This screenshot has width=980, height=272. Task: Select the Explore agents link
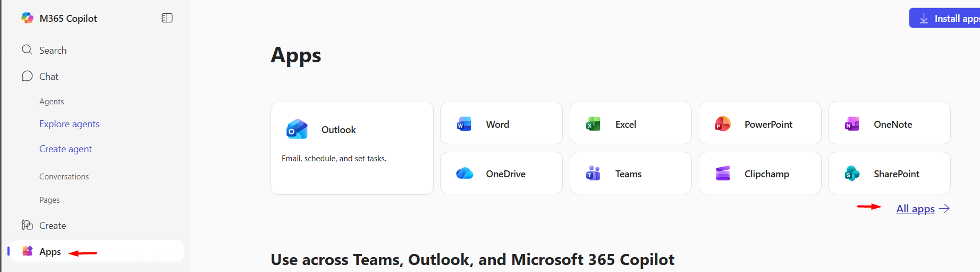(x=69, y=124)
